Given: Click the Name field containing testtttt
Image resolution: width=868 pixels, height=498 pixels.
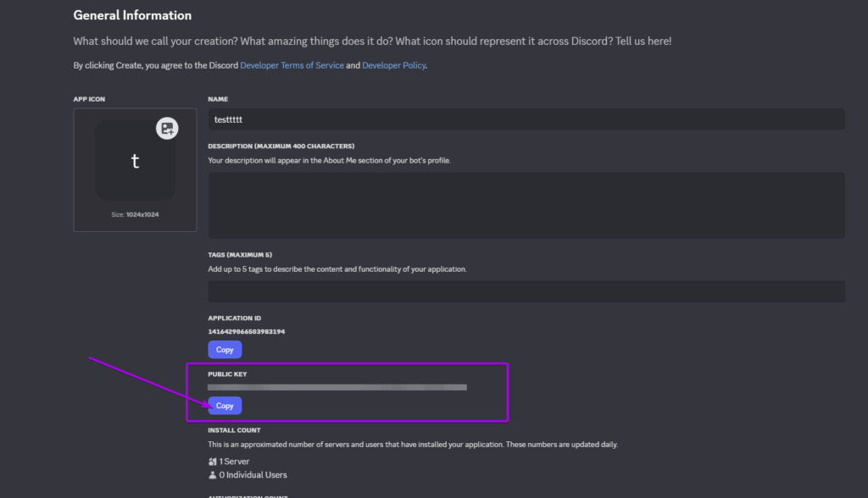Looking at the screenshot, I should coord(526,119).
